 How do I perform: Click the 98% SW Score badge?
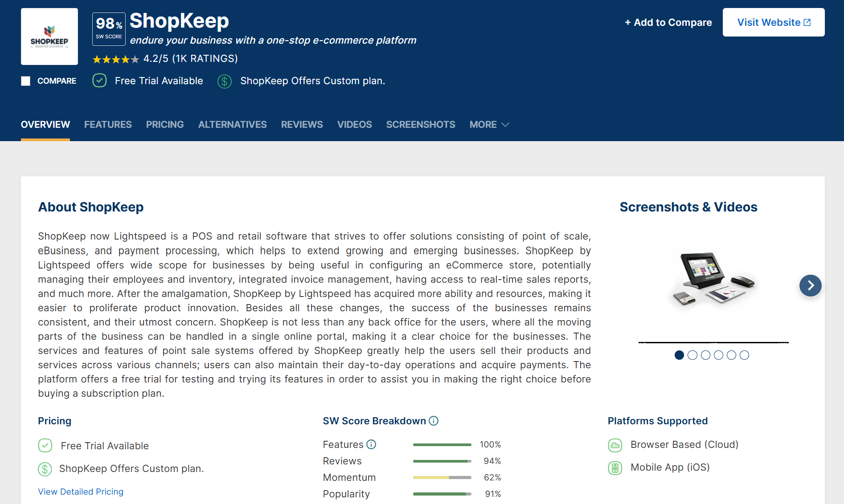[109, 29]
